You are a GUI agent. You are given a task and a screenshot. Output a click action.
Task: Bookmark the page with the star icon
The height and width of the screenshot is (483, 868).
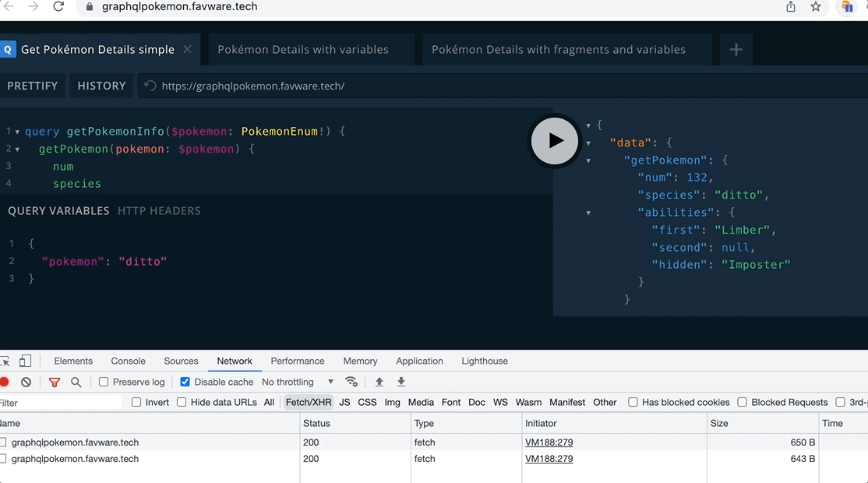point(816,7)
